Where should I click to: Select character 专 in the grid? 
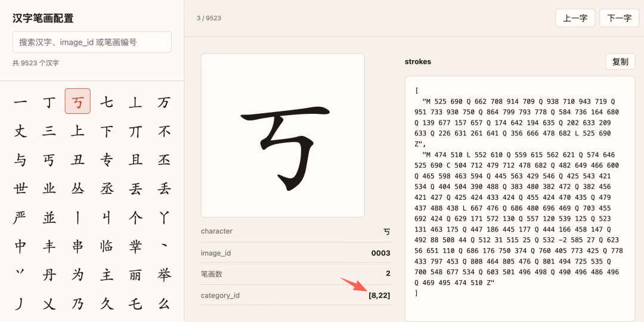[106, 159]
